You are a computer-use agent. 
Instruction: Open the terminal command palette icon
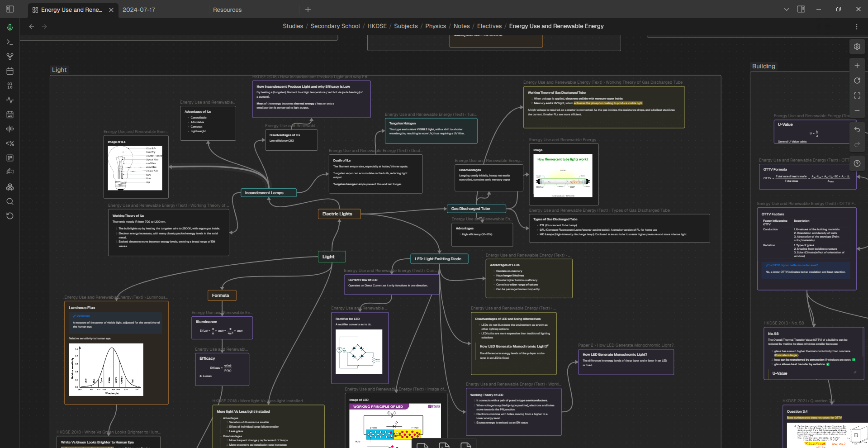10,42
